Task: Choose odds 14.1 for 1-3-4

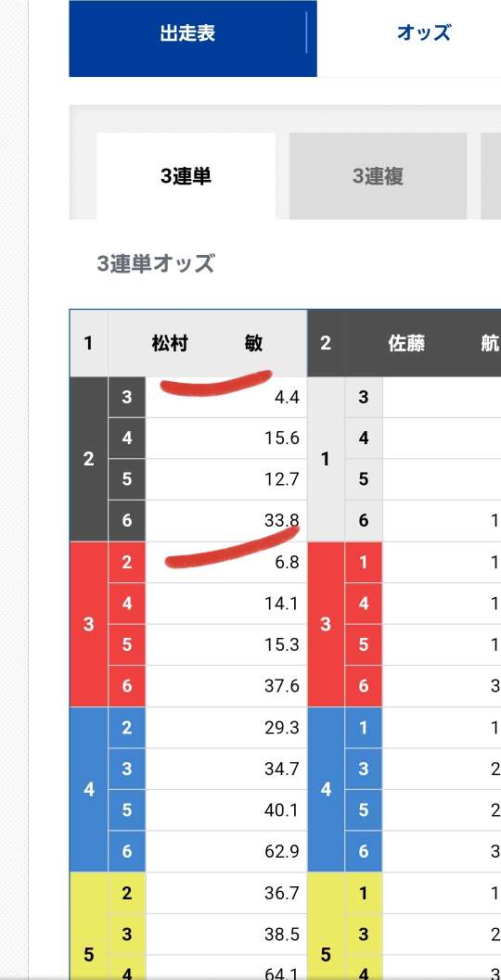Action: click(225, 604)
